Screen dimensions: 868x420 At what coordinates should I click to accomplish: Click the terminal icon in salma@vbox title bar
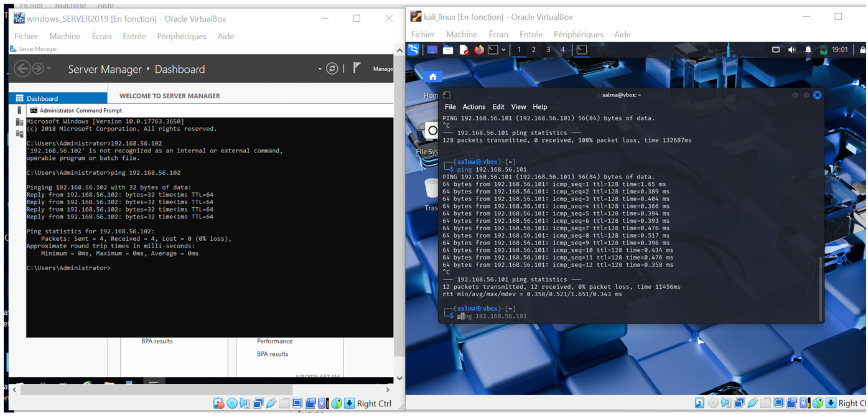tap(447, 95)
